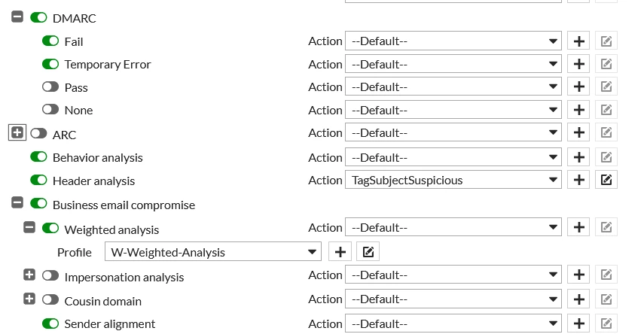This screenshot has height=334, width=644.
Task: Expand the ARC section
Action: point(17,132)
